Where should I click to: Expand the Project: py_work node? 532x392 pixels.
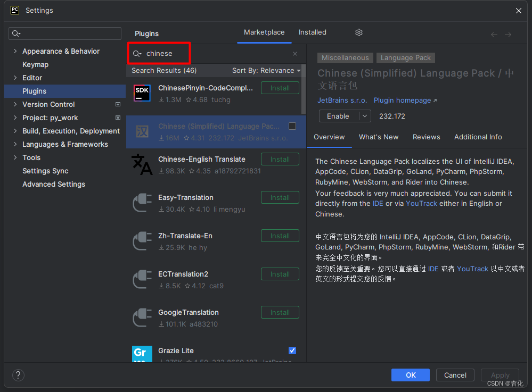click(x=15, y=118)
